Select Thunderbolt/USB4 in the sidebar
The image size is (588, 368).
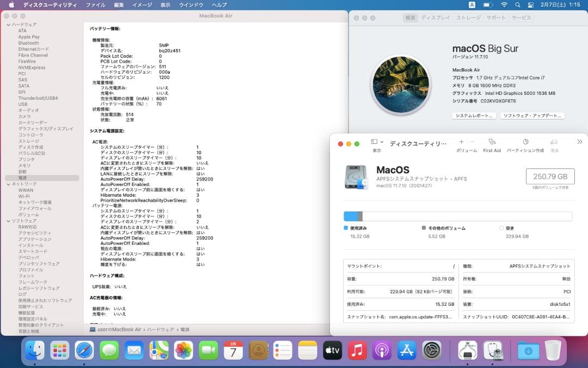tap(38, 98)
